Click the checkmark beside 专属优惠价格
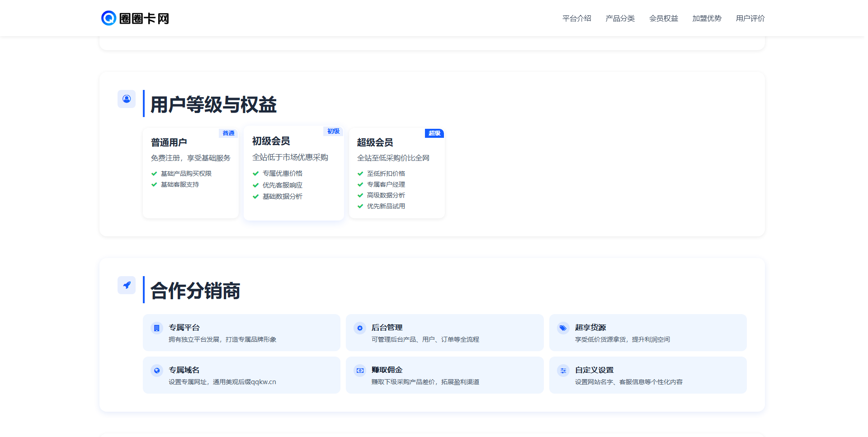This screenshot has width=868, height=437. (x=255, y=173)
